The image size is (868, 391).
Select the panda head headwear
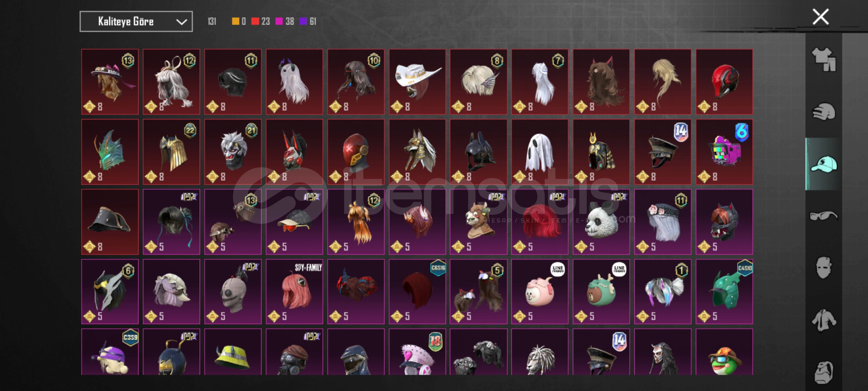pyautogui.click(x=601, y=222)
